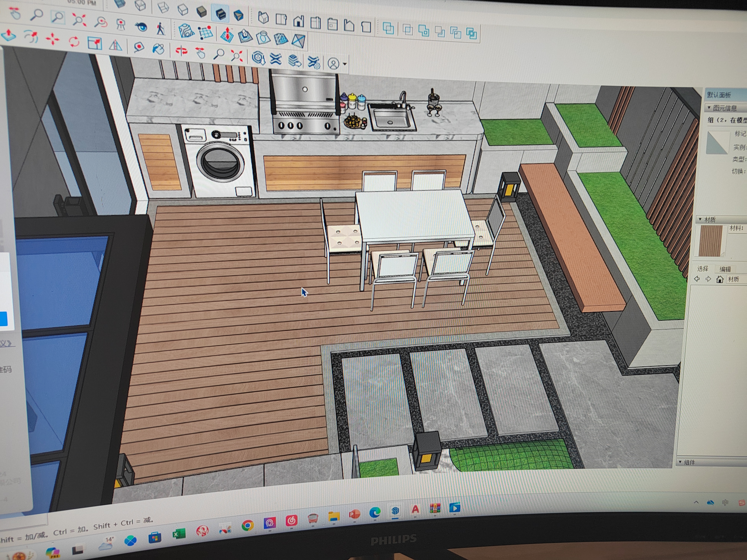Click the materials back arrow
The width and height of the screenshot is (747, 560).
(697, 279)
